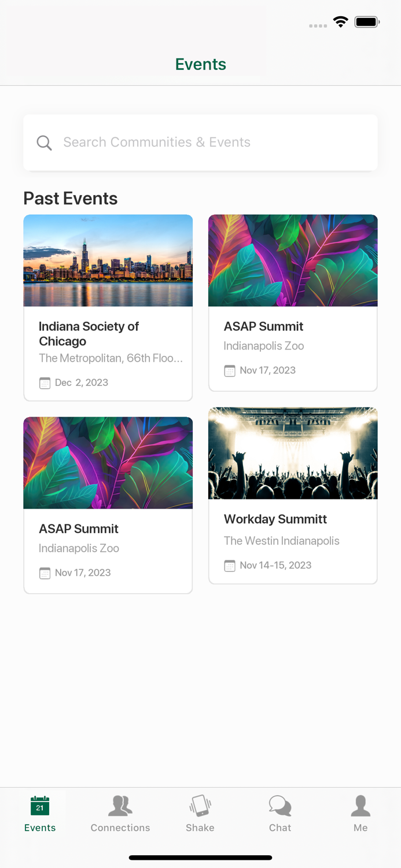The height and width of the screenshot is (868, 401).
Task: Tap the Wi-Fi status icon
Action: (x=341, y=23)
